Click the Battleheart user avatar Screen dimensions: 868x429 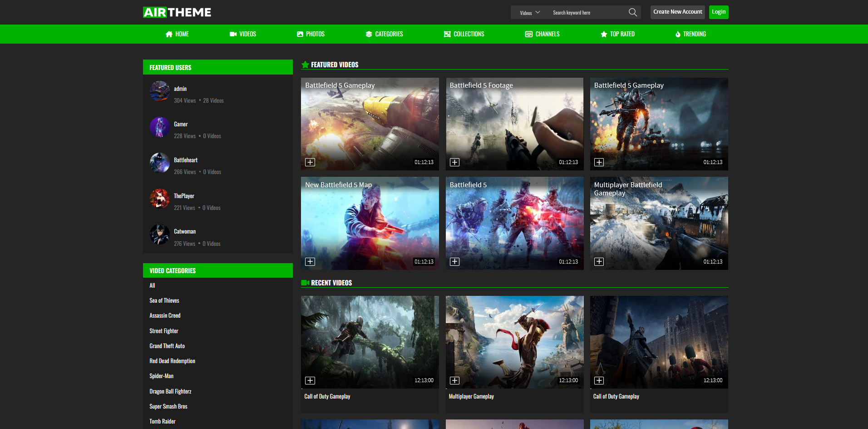(x=160, y=163)
